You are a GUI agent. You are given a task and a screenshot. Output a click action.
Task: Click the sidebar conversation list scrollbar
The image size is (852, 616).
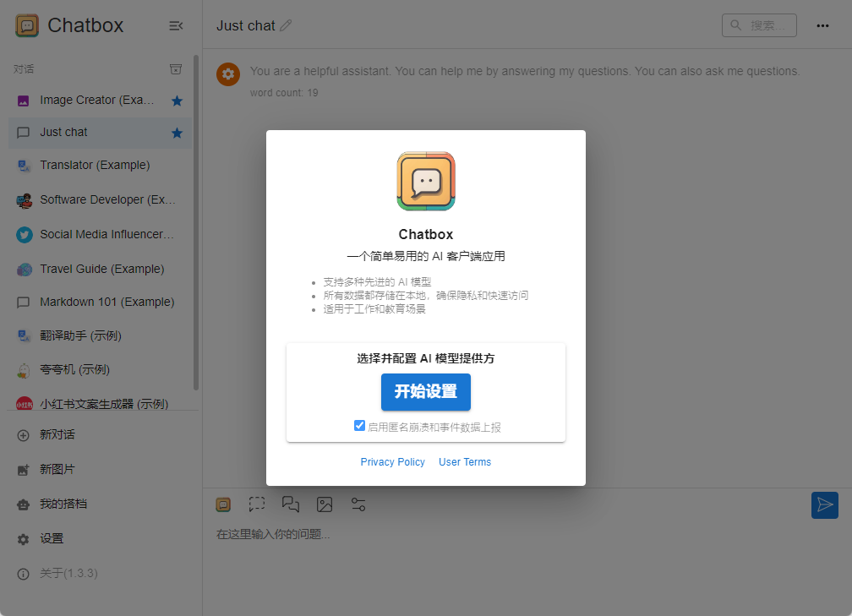[196, 223]
